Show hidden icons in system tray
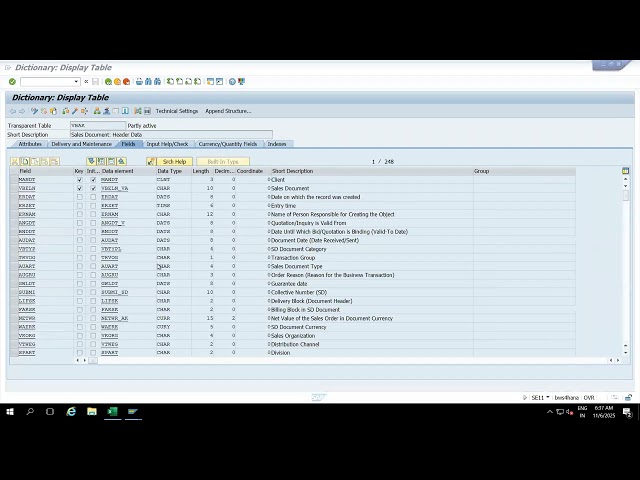Viewport: 640px width, 480px height. [550, 412]
